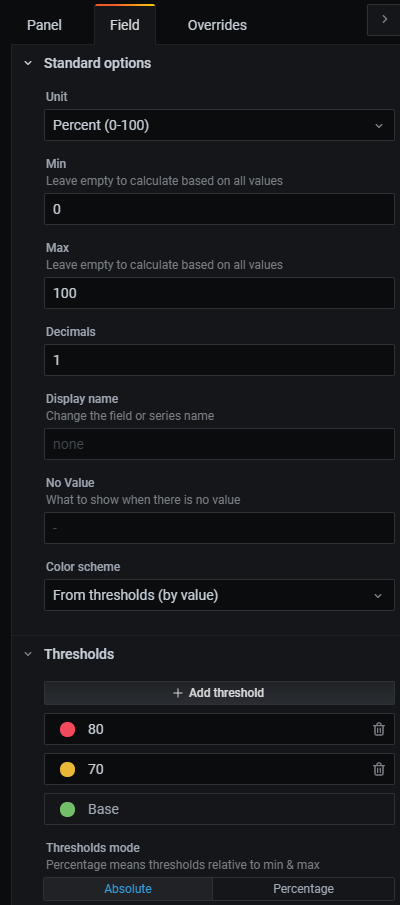This screenshot has width=400, height=905.
Task: Open the green Base threshold color swatch
Action: tap(68, 809)
